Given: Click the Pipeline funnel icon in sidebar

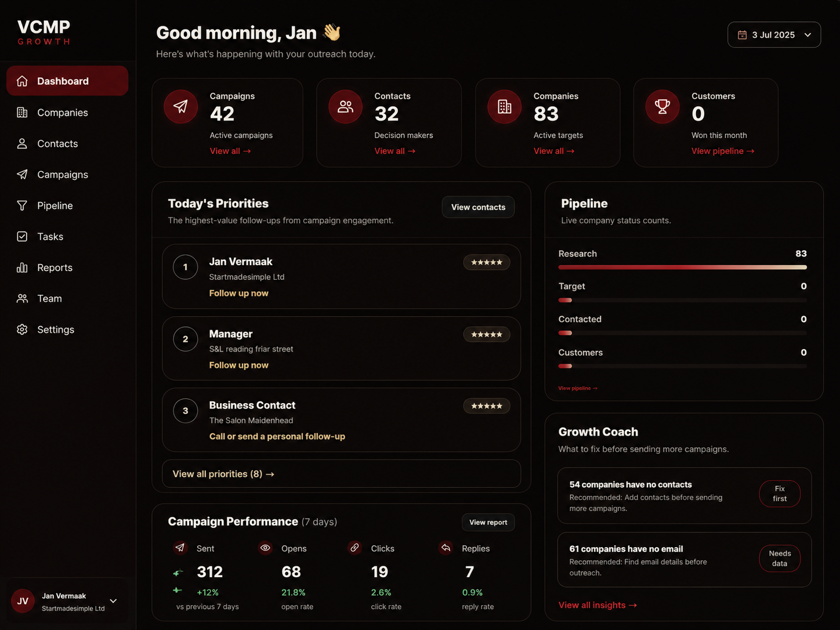Looking at the screenshot, I should [x=22, y=205].
